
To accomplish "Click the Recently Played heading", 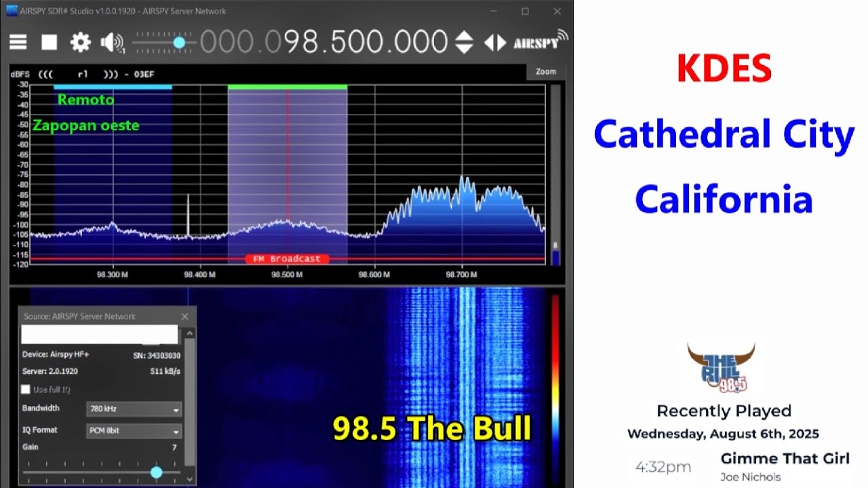I will click(724, 411).
